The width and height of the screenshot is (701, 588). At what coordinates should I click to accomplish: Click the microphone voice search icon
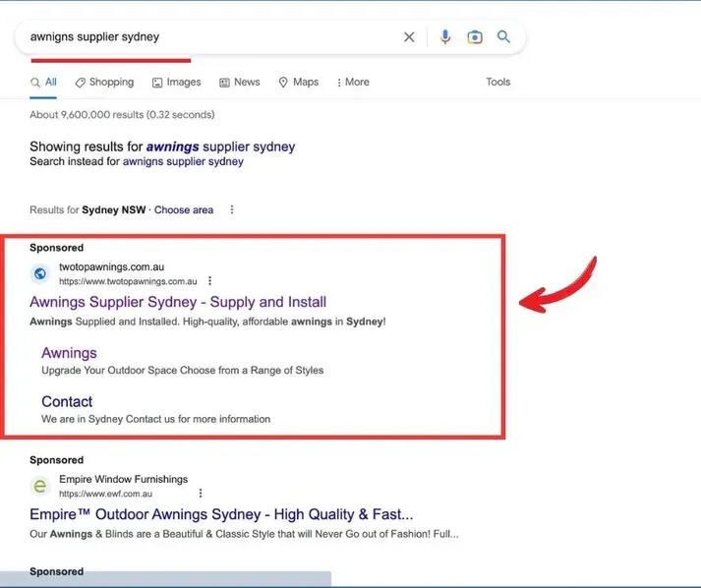tap(445, 37)
